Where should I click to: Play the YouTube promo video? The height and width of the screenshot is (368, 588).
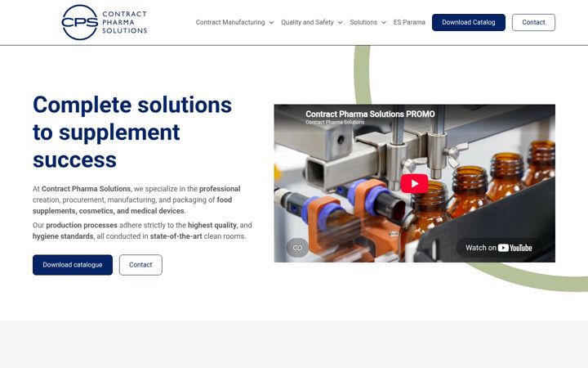pyautogui.click(x=414, y=183)
